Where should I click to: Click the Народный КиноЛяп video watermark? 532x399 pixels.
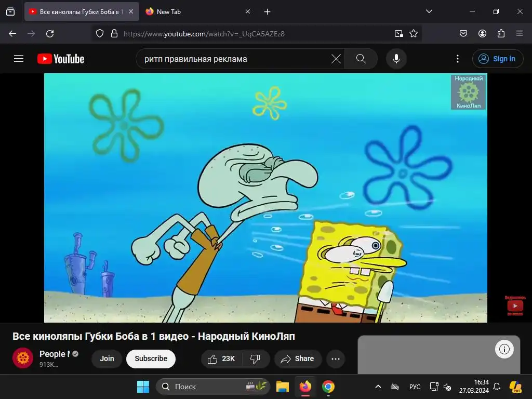pos(468,91)
